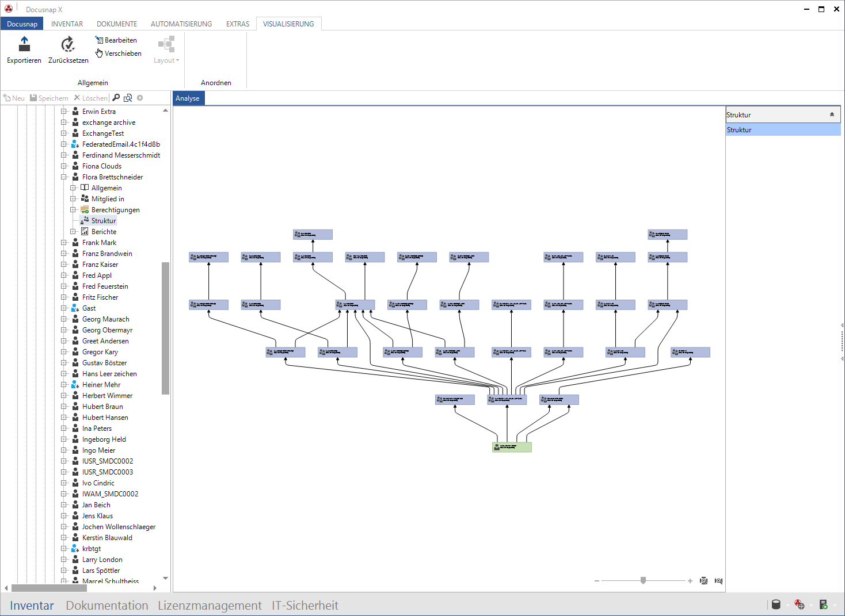Viewport: 845px width, 616px height.
Task: Select the Struktur item in the tree
Action: (104, 221)
